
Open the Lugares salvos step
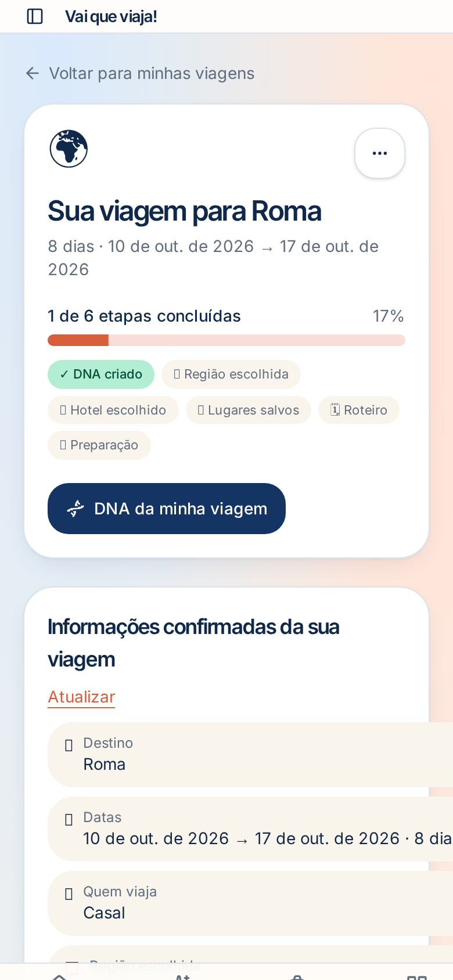pyautogui.click(x=249, y=410)
